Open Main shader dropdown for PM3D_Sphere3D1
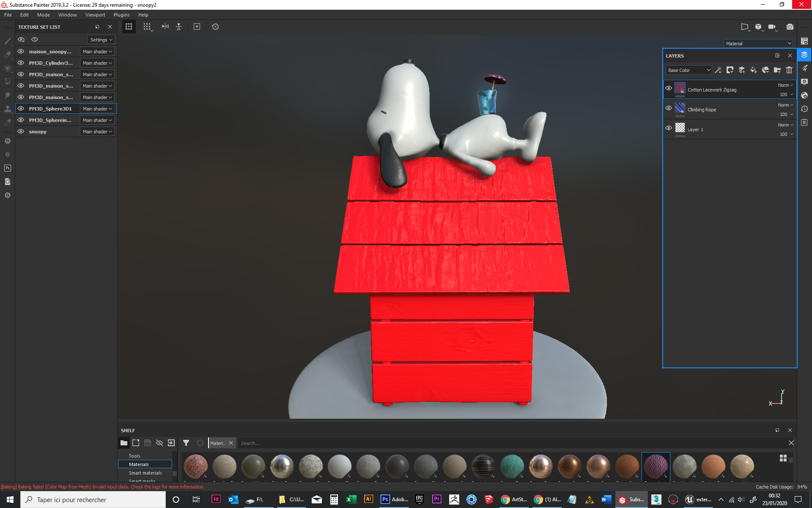Screen dimensions: 812x508 pos(97,108)
